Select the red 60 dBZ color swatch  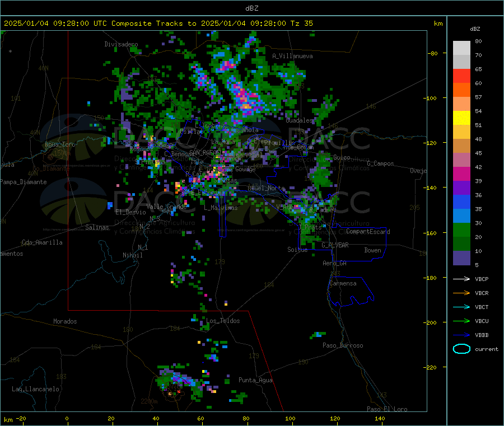pos(461,76)
